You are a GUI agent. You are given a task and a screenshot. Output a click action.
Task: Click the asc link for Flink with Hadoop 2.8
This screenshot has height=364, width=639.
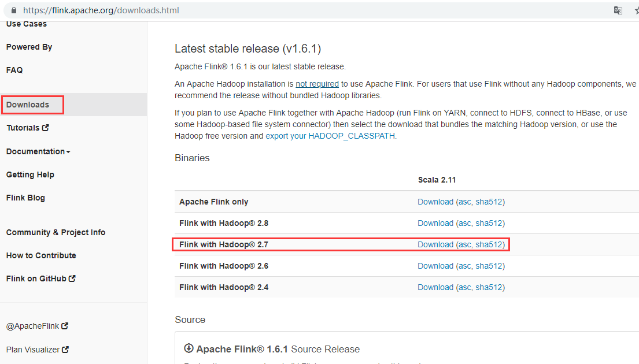coord(466,222)
